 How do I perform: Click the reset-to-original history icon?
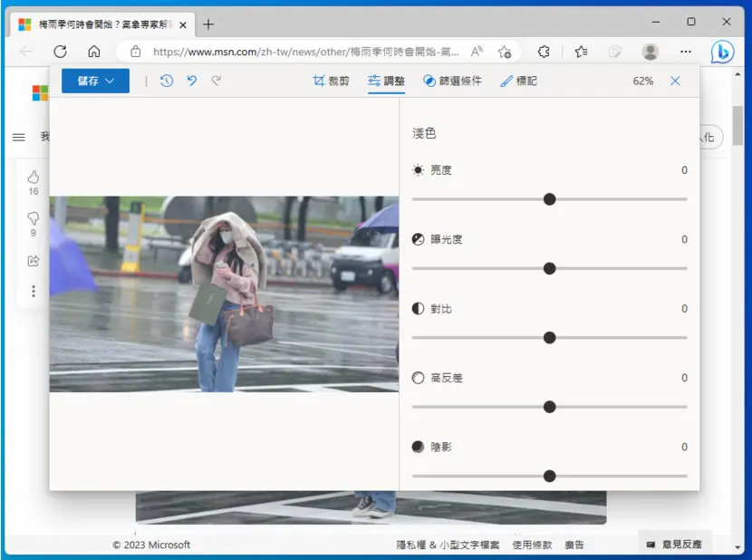pyautogui.click(x=167, y=81)
